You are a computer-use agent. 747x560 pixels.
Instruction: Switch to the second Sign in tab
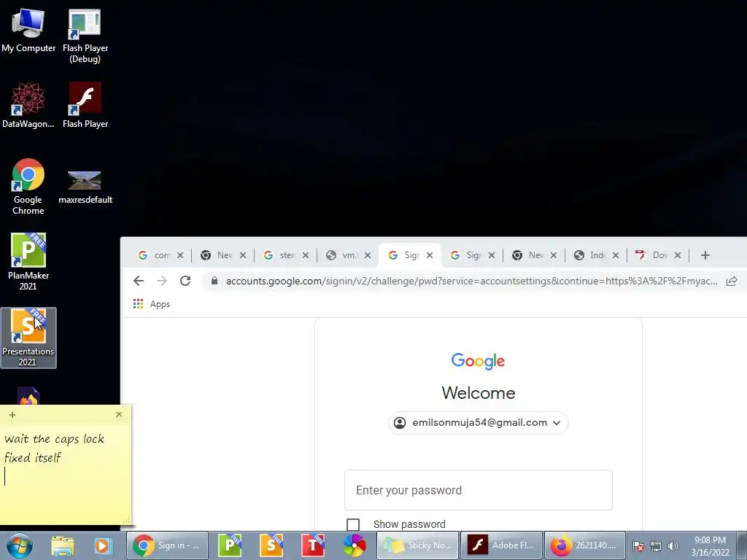tap(467, 255)
